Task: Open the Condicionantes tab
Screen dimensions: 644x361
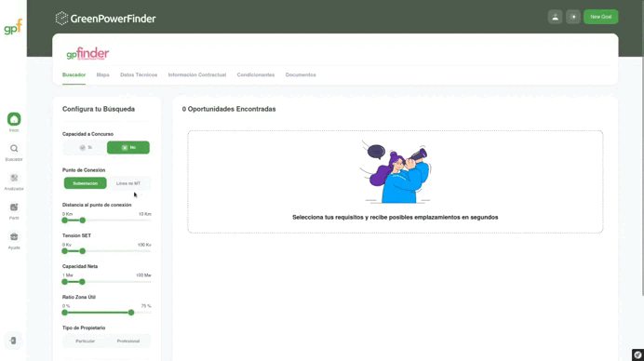Action: [x=256, y=74]
